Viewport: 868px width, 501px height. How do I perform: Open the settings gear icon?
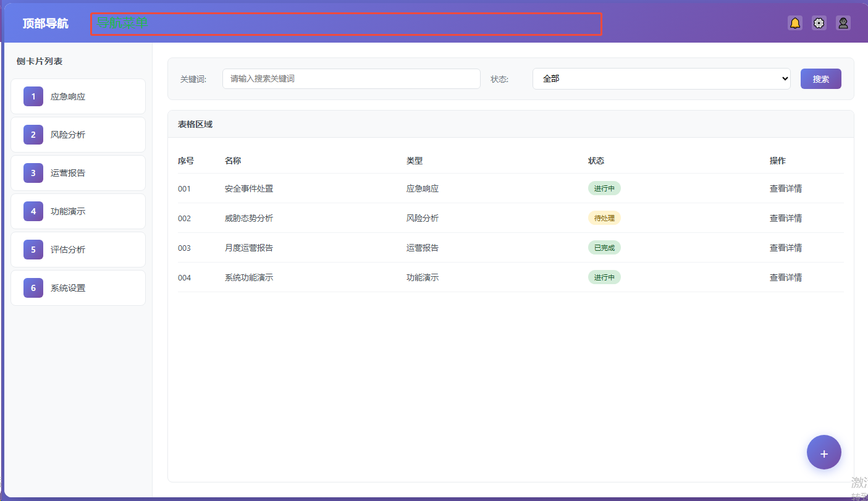pos(819,23)
